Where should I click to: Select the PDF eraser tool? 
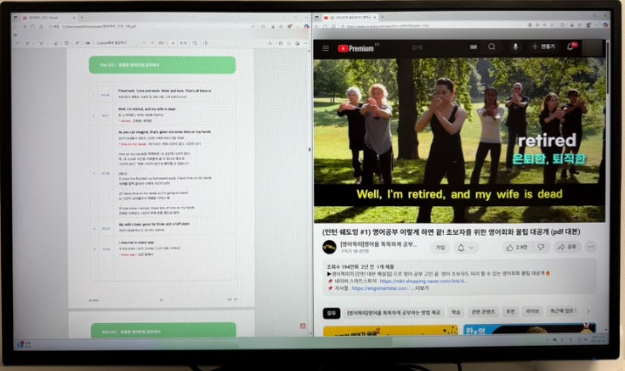click(56, 43)
